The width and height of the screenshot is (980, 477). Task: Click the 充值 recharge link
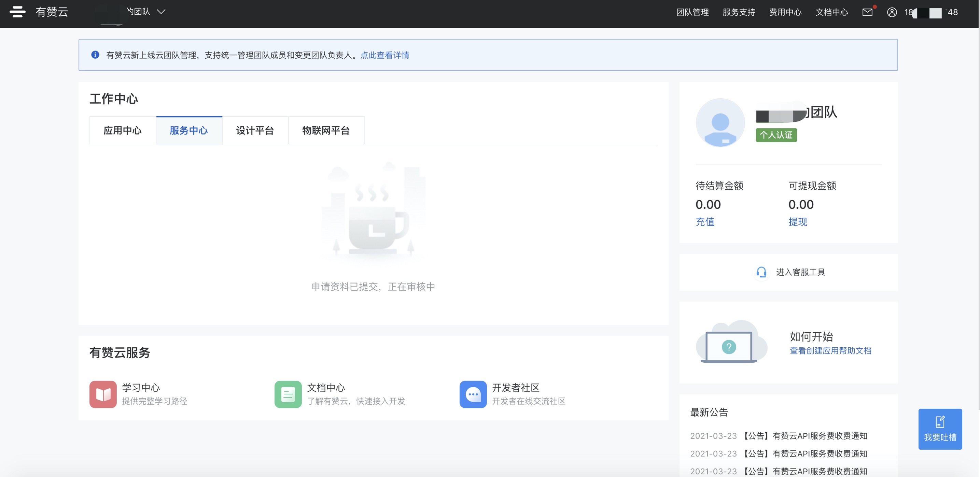(x=705, y=221)
